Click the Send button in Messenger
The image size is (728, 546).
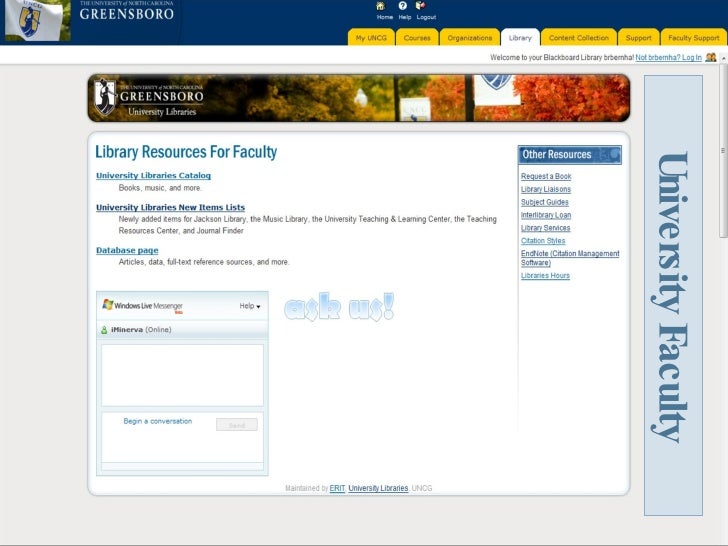[237, 425]
